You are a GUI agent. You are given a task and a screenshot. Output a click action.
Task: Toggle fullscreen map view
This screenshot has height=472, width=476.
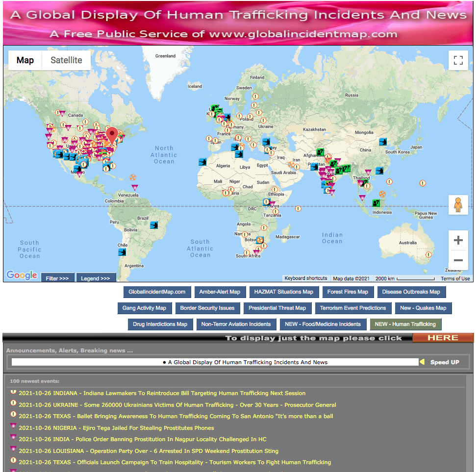point(458,60)
